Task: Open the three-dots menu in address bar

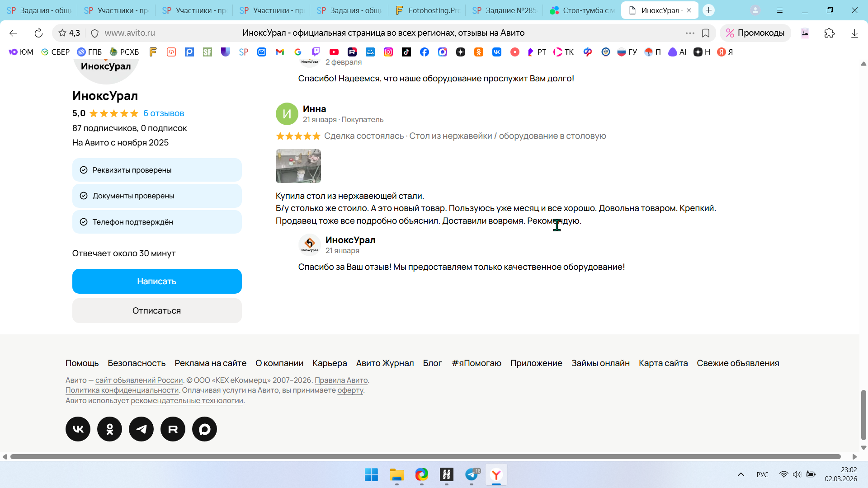Action: [x=690, y=33]
